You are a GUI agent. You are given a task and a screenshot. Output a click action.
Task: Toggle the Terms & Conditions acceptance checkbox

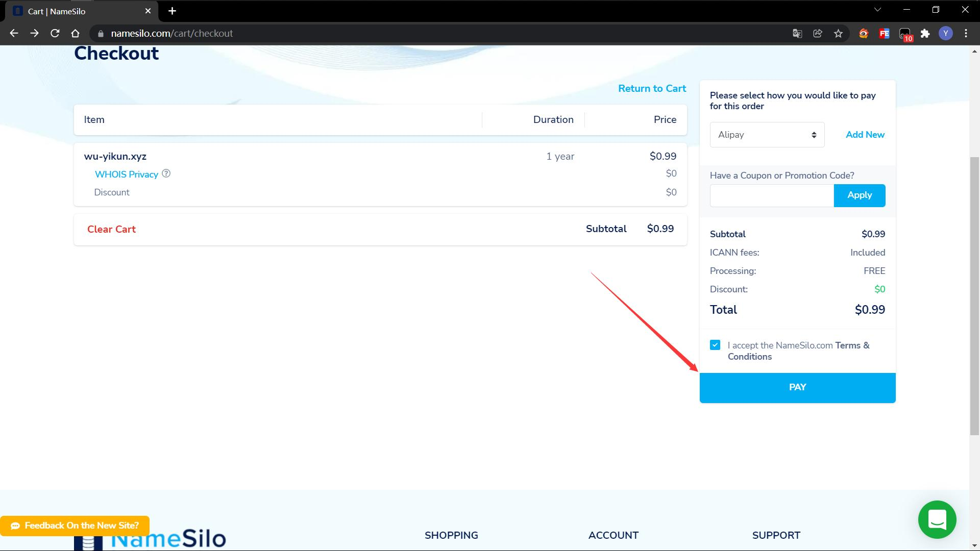pos(715,345)
